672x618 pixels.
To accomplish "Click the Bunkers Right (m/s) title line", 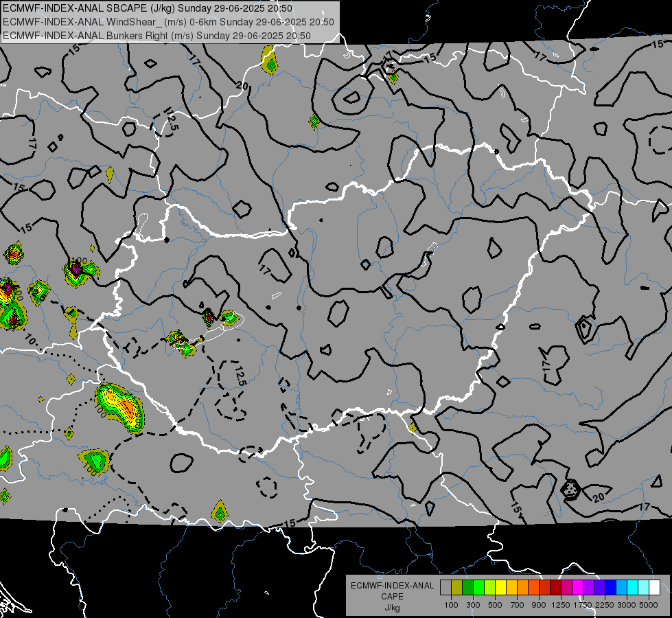I will coord(157,36).
